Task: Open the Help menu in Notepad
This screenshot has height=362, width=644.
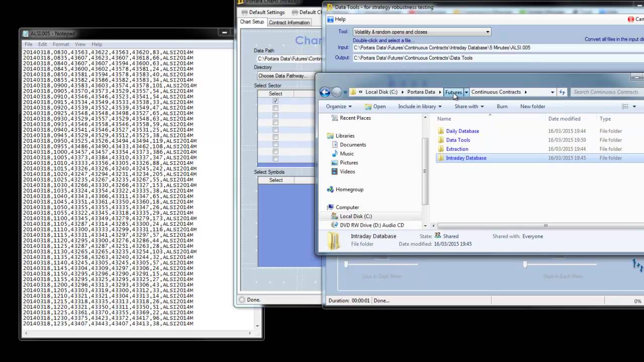Action: coord(97,44)
